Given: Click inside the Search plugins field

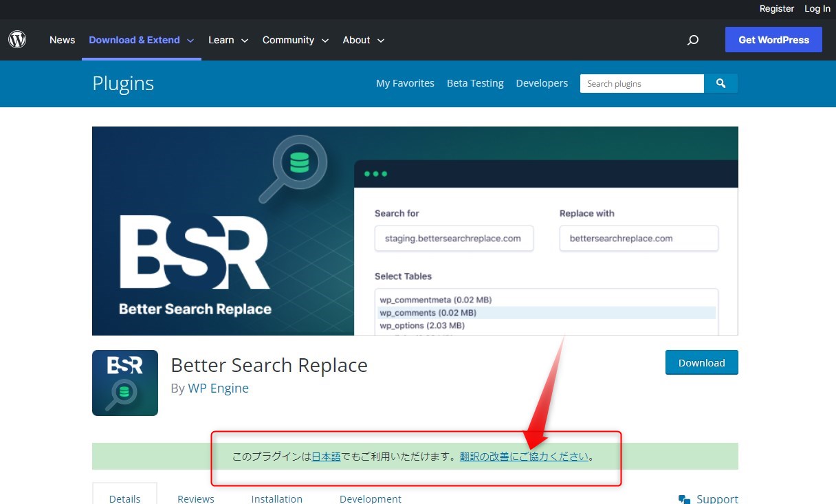Looking at the screenshot, I should coord(639,83).
